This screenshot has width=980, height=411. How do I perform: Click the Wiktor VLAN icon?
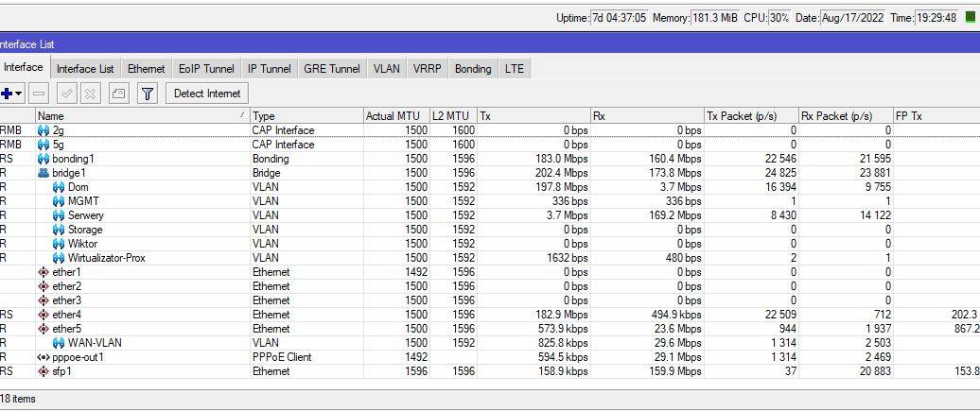click(59, 244)
